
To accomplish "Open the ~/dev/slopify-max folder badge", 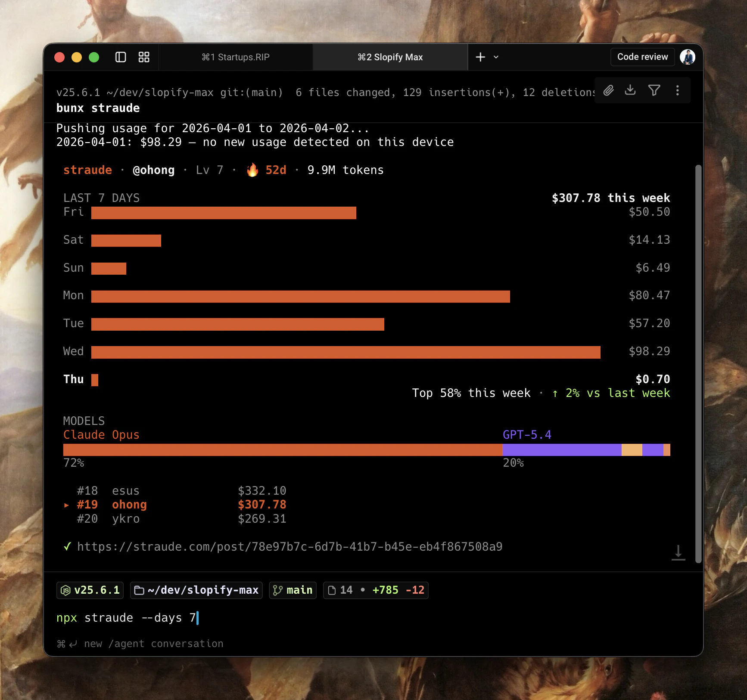I will (x=196, y=590).
